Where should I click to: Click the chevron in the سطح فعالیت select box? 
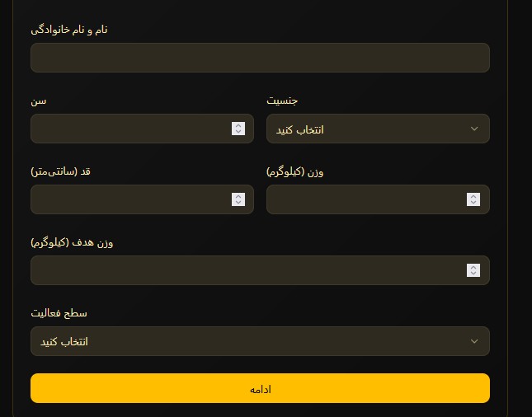(473, 341)
